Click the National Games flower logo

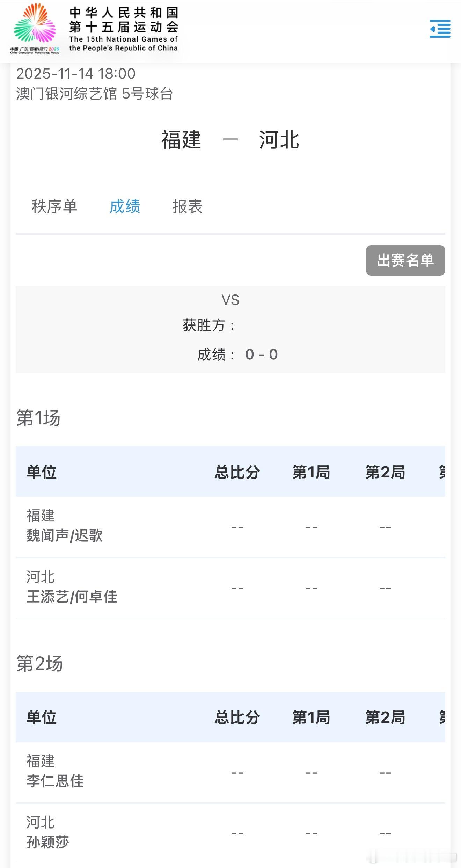(x=35, y=28)
